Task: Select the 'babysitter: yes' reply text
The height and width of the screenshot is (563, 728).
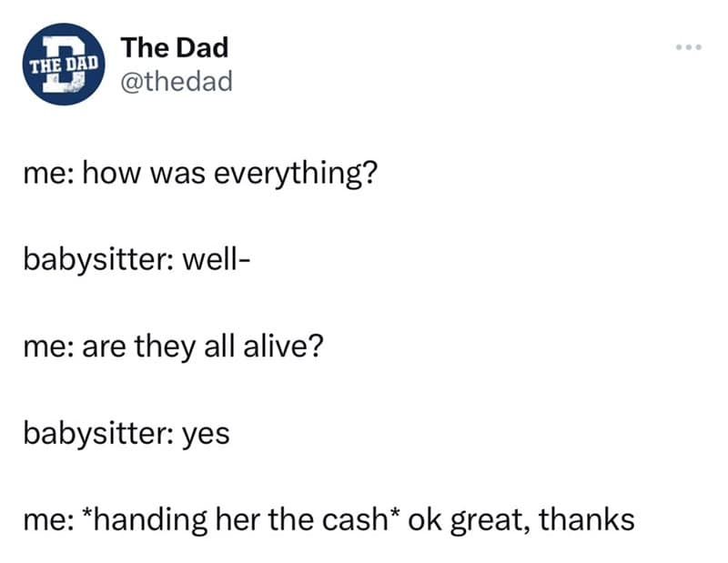Action: point(127,431)
